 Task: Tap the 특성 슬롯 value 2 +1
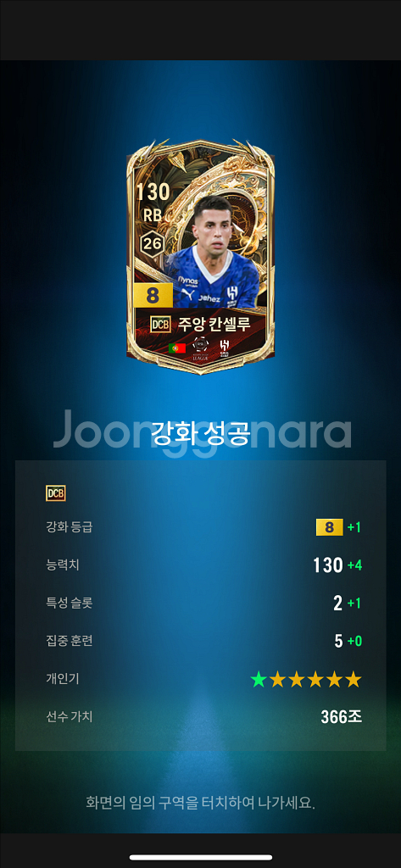(348, 604)
